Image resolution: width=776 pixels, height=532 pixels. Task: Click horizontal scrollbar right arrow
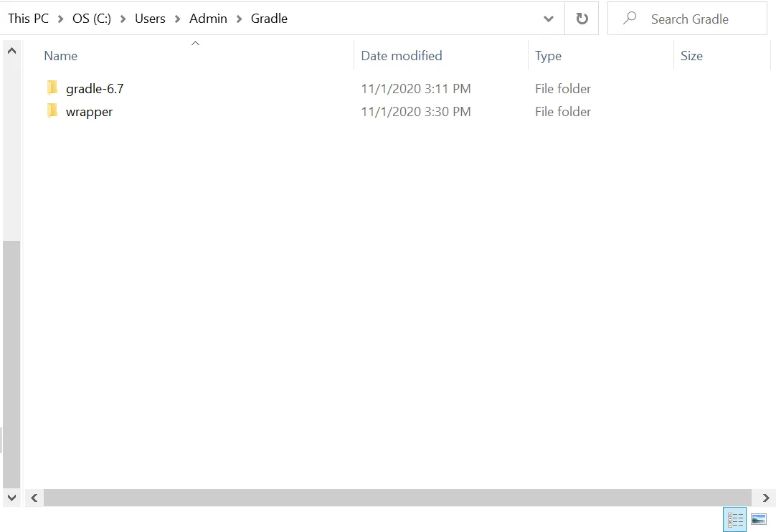766,498
